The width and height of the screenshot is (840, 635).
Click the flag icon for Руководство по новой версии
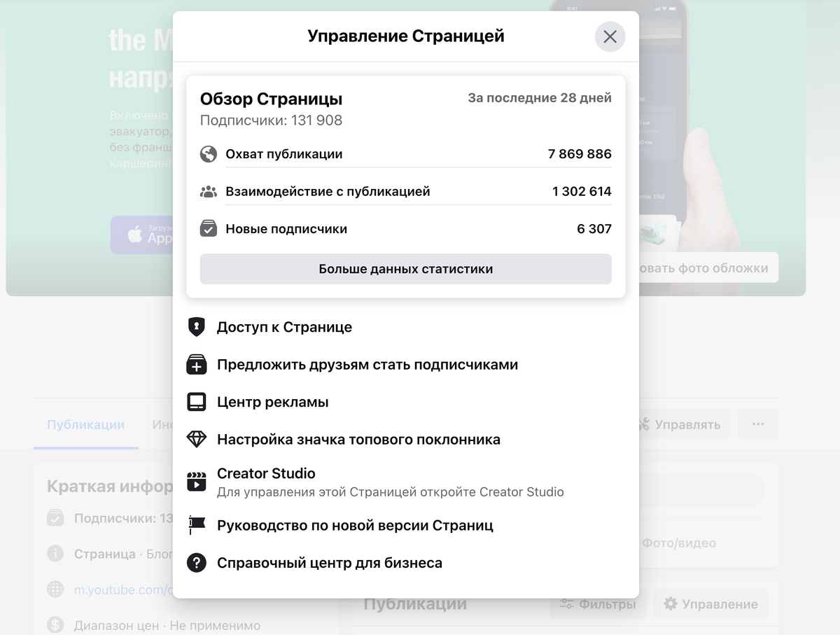tap(197, 525)
